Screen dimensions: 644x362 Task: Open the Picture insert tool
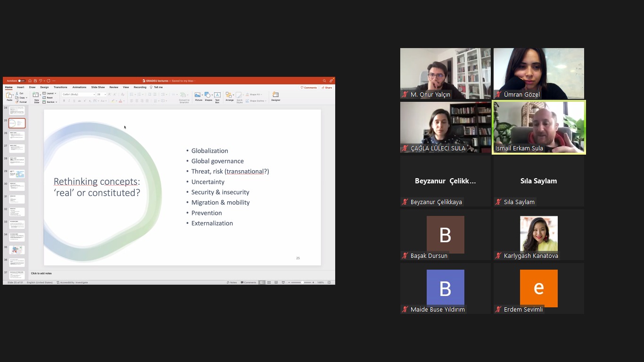click(198, 96)
